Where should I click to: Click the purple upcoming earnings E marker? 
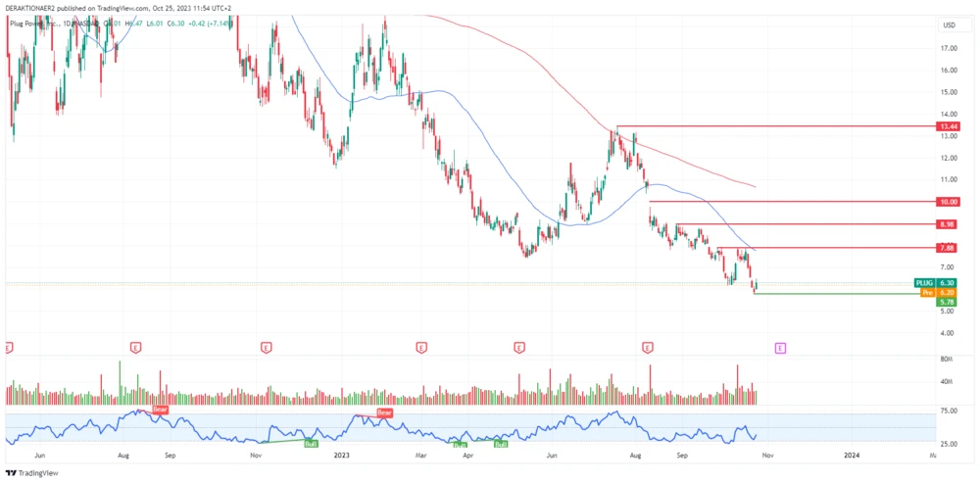coord(780,347)
